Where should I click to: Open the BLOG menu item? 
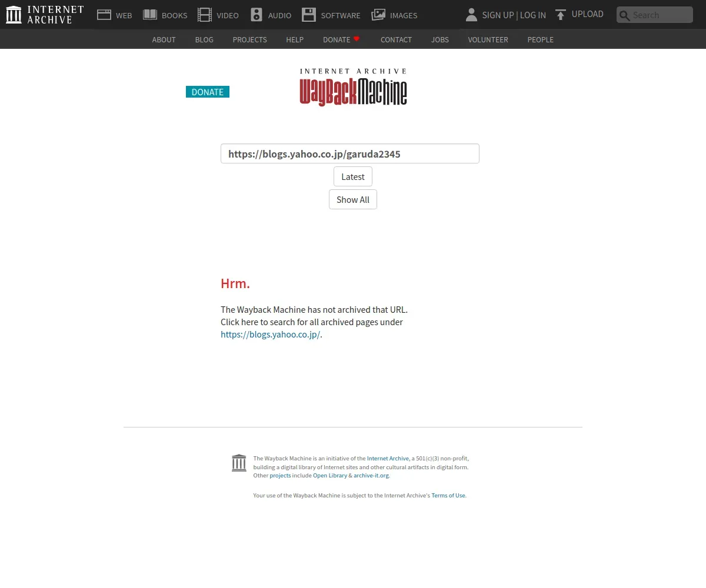[x=204, y=39]
